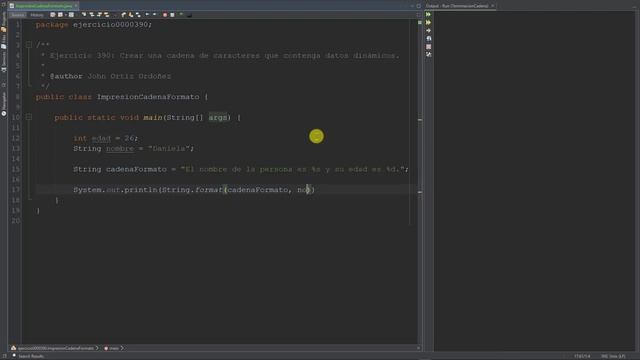Click the Shift Line Left toolbar icon
640x360 pixels.
click(147, 15)
